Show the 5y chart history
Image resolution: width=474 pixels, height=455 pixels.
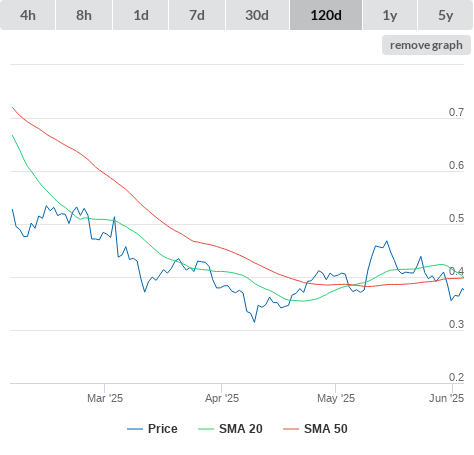click(x=446, y=15)
